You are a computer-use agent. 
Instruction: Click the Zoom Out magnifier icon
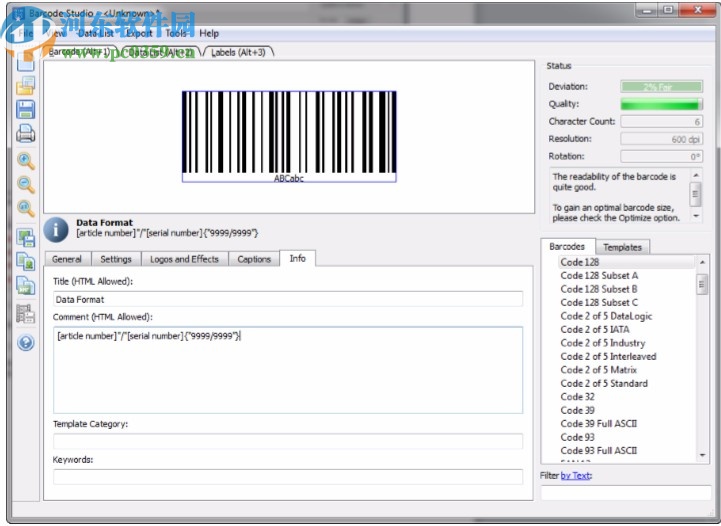tap(26, 184)
